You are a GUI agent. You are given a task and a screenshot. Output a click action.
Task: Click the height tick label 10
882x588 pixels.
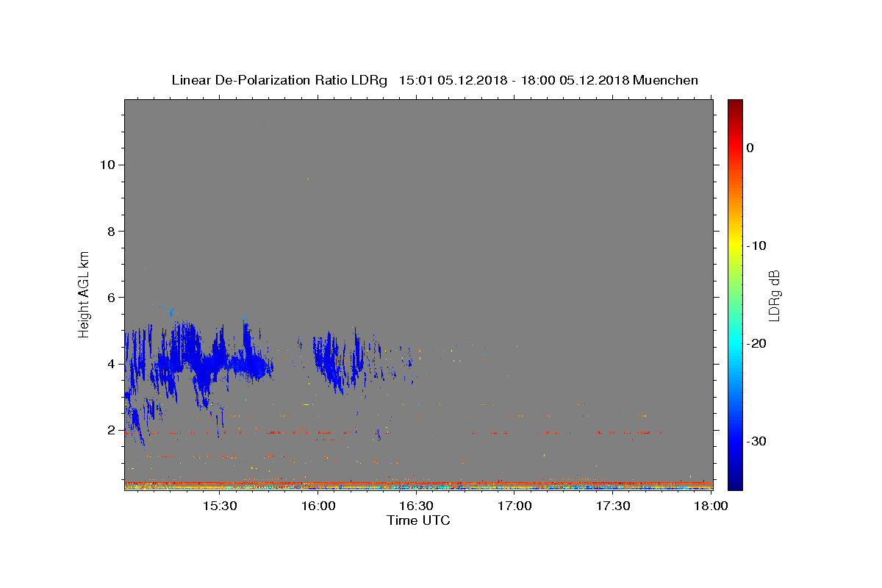tap(107, 165)
